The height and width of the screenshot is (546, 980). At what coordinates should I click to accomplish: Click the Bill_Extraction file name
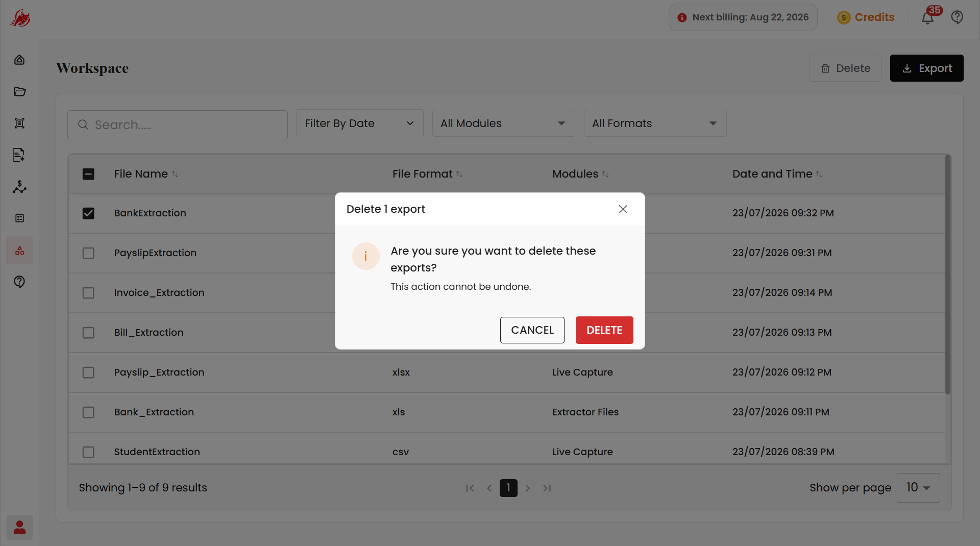point(149,333)
